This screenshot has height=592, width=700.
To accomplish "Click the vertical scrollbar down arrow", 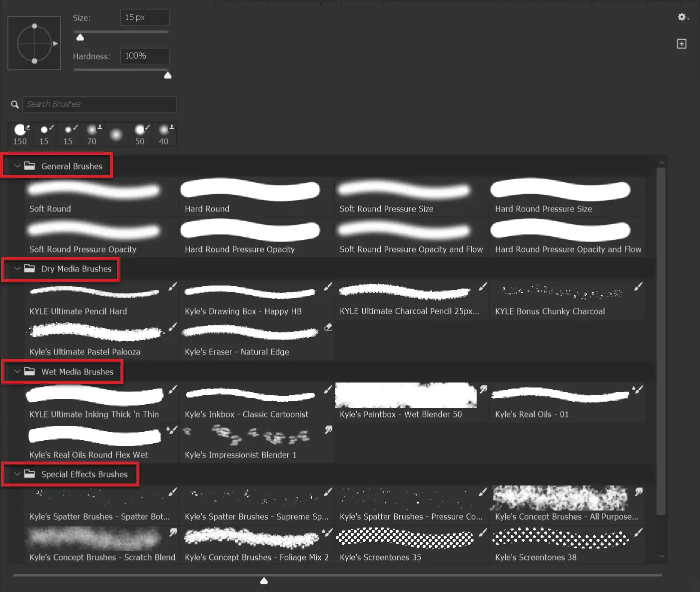I will point(662,556).
